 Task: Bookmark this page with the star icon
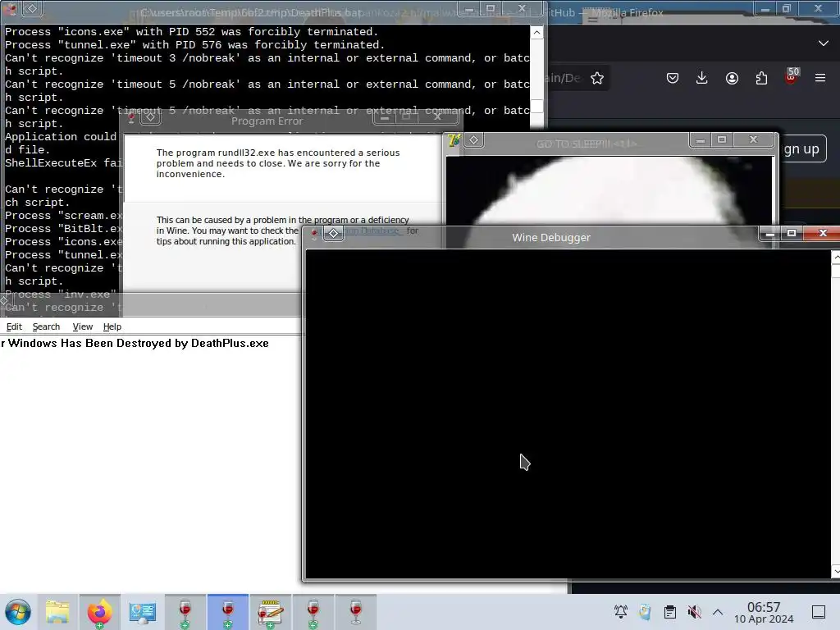click(x=597, y=78)
